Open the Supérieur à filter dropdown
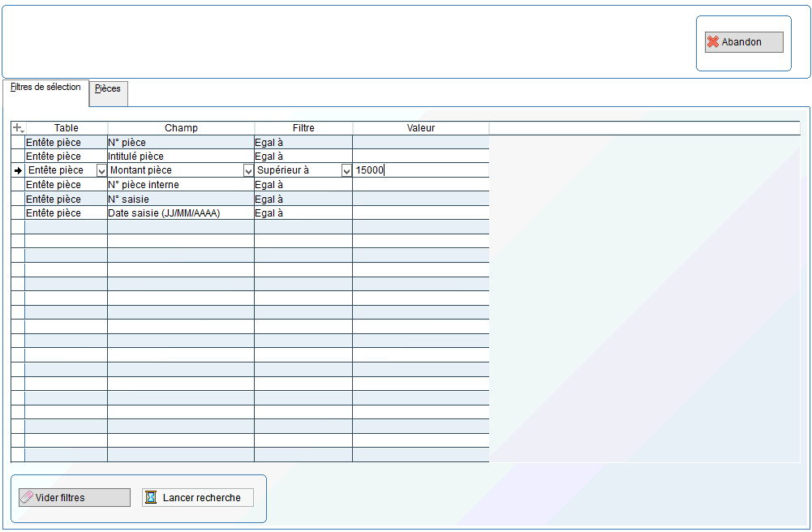 [346, 171]
